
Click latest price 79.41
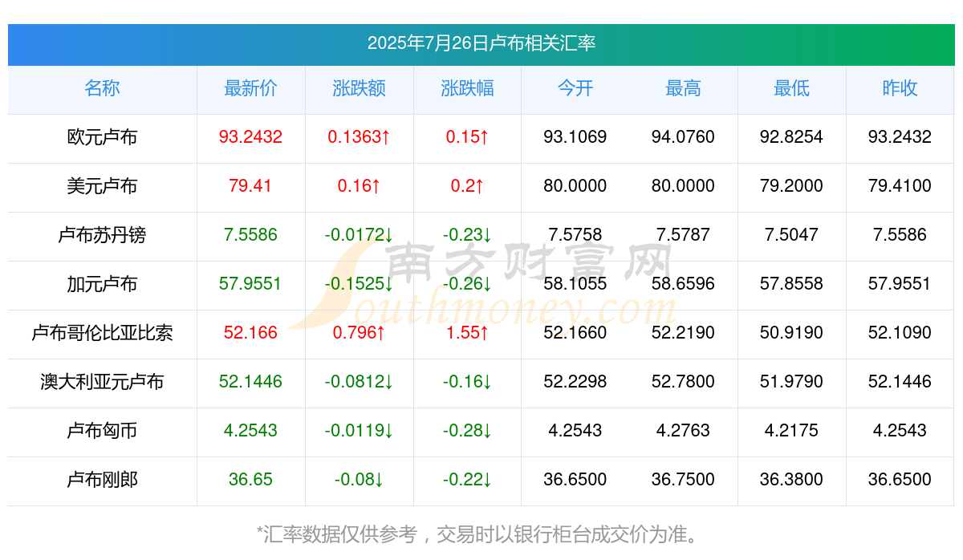click(x=250, y=186)
